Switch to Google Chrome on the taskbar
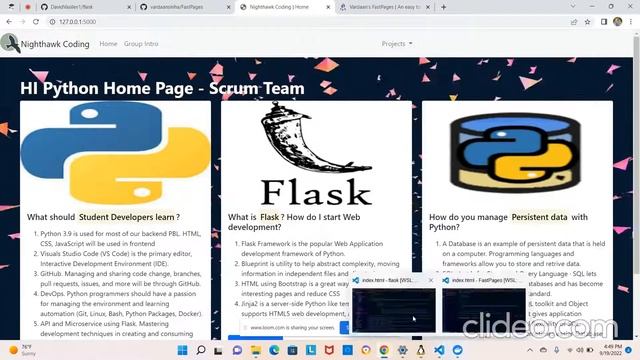The image size is (640, 360). (x=384, y=350)
